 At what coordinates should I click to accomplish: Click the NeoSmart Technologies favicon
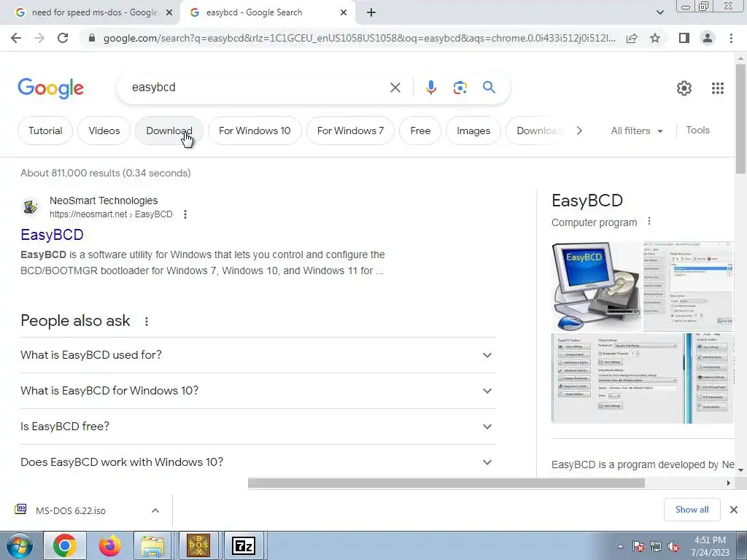point(31,207)
